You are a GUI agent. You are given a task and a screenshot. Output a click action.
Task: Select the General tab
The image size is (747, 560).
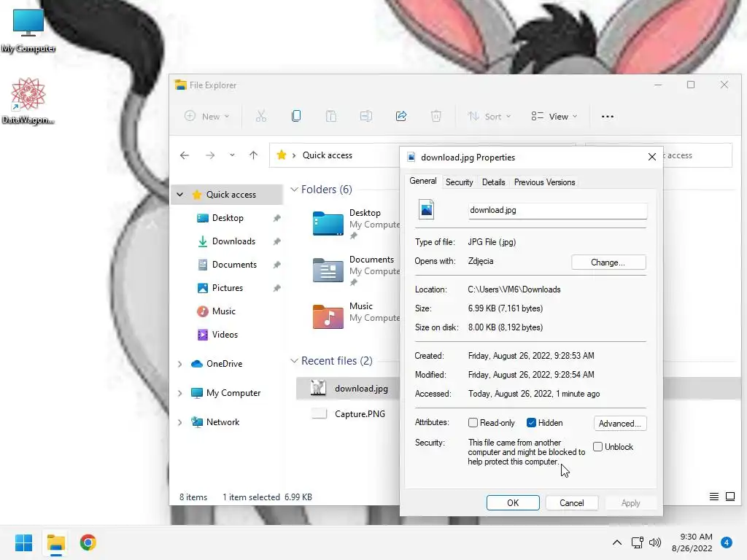(x=422, y=181)
